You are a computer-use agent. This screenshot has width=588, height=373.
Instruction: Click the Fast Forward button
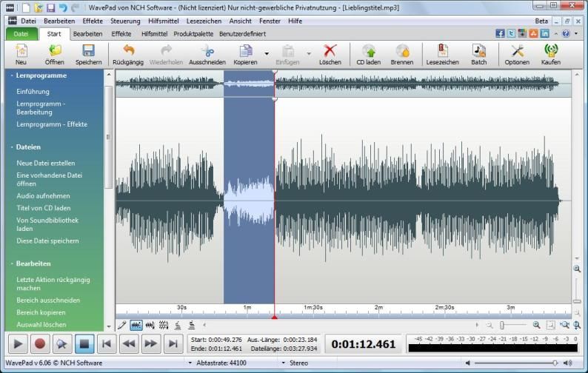(151, 343)
